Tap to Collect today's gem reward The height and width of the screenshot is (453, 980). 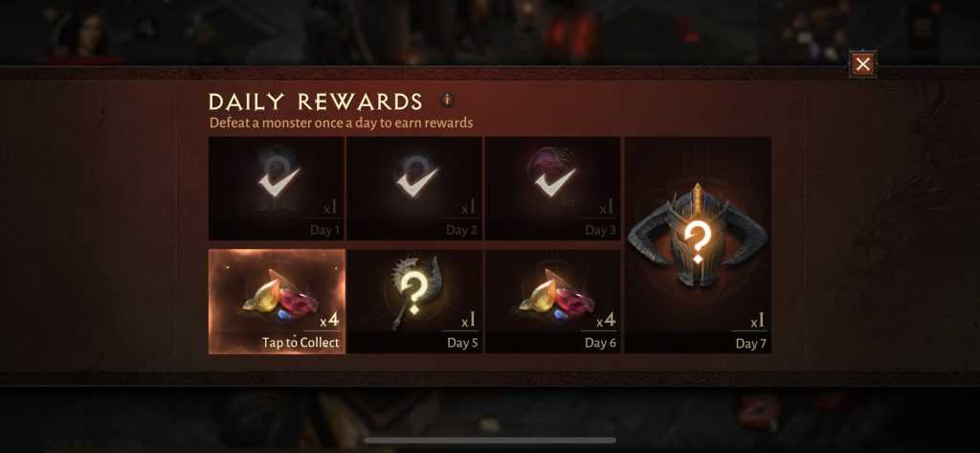301,343
